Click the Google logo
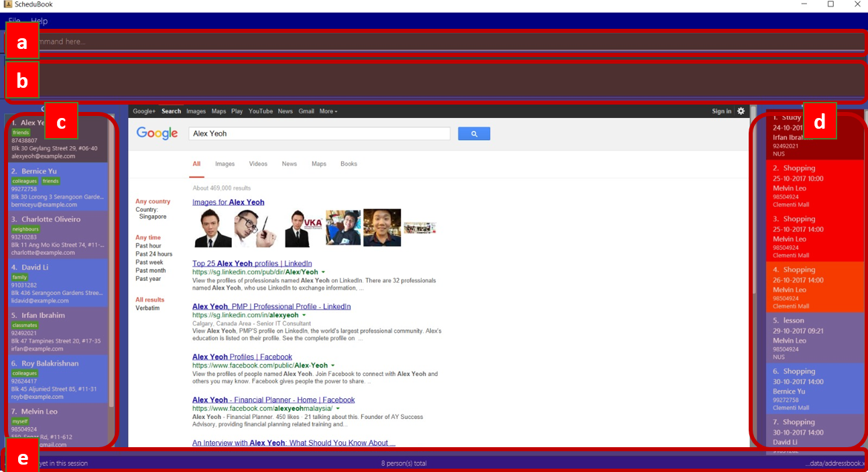The height and width of the screenshot is (472, 868). tap(157, 133)
